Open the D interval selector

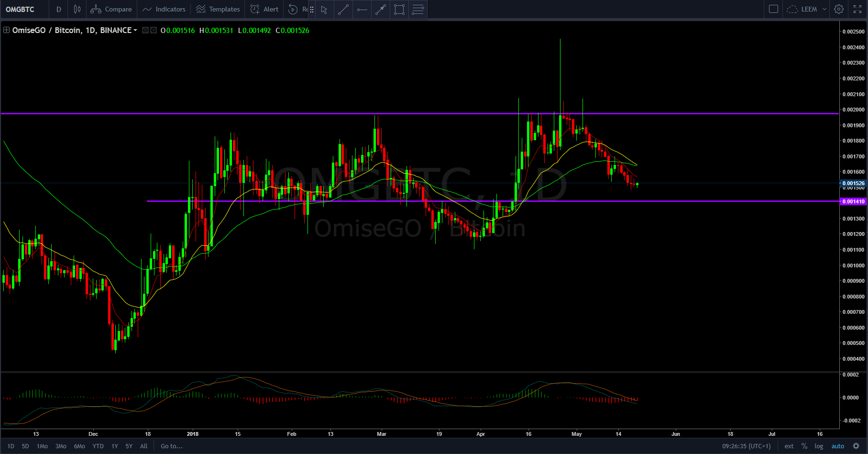[x=58, y=9]
